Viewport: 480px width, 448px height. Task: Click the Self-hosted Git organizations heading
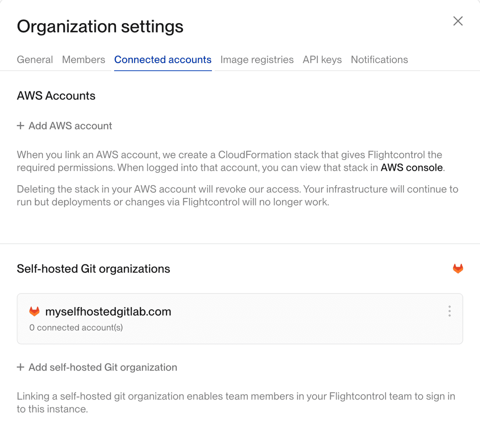[x=93, y=269]
